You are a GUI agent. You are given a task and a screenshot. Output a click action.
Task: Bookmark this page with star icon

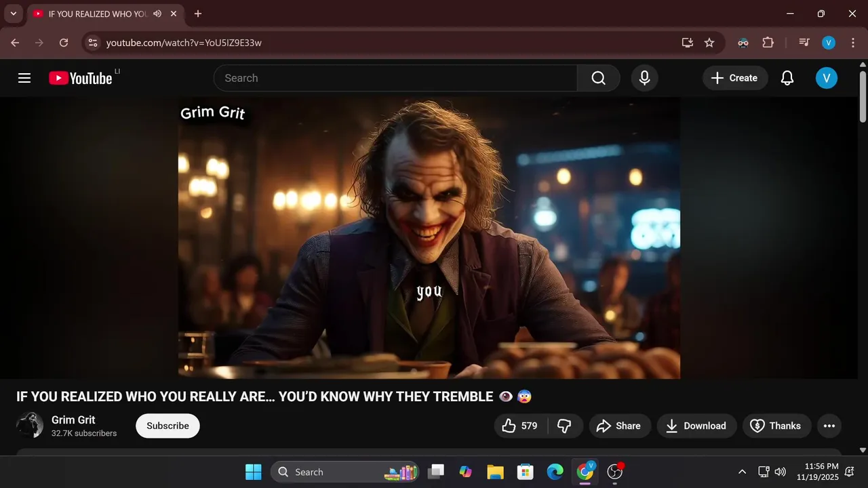(709, 43)
